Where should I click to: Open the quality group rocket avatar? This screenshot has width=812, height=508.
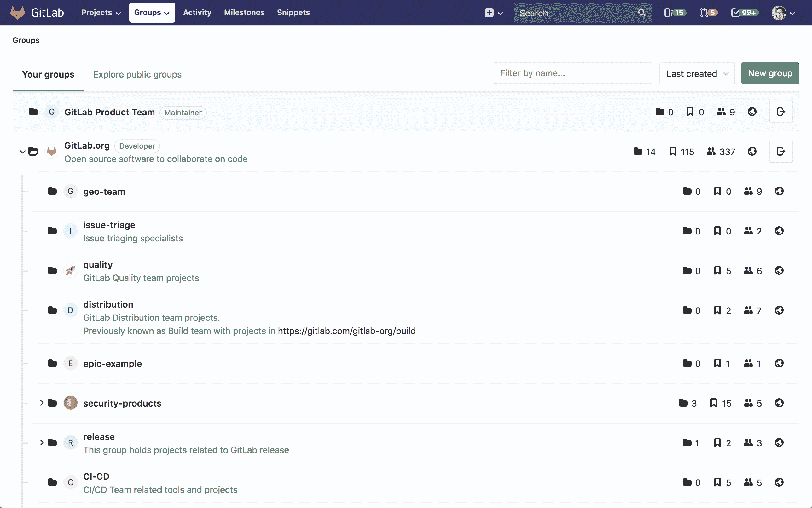pyautogui.click(x=71, y=270)
